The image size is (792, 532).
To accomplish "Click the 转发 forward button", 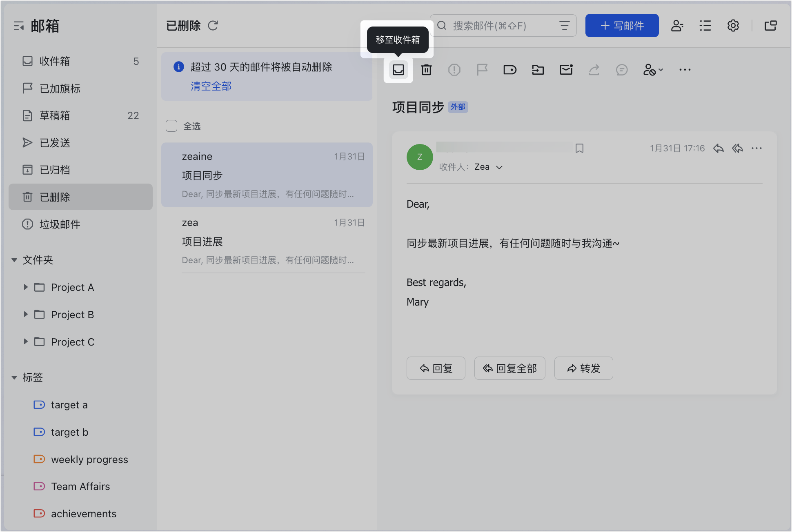I will [583, 368].
